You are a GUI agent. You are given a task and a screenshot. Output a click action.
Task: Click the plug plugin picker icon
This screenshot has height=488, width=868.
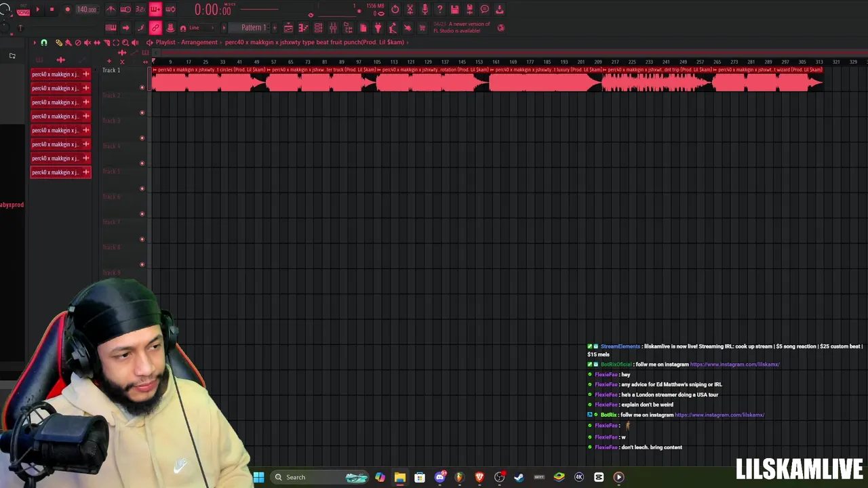click(378, 28)
